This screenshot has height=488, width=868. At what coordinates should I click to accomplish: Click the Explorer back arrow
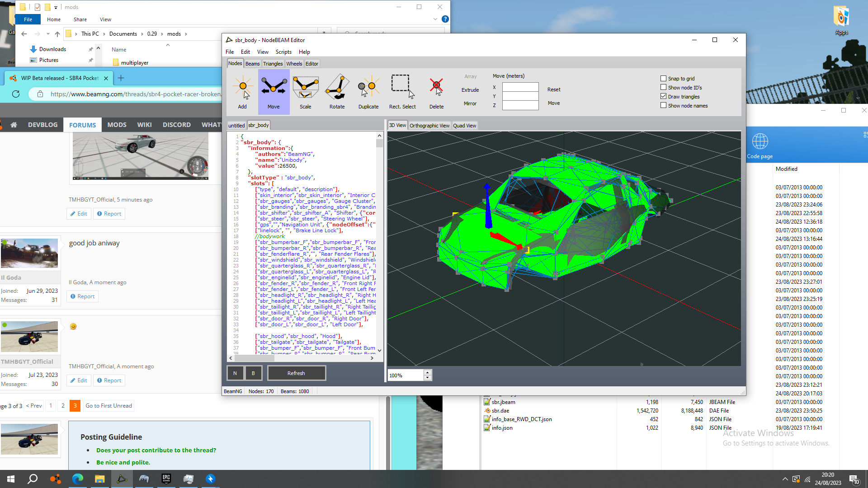coord(24,34)
